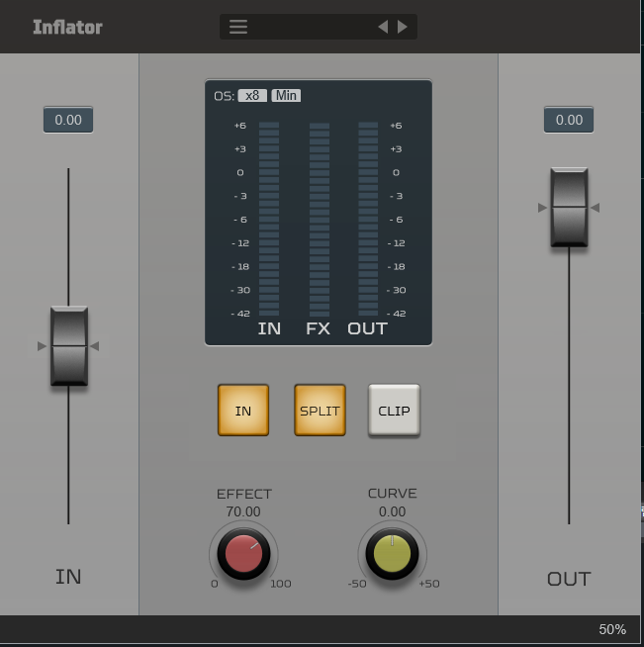The height and width of the screenshot is (647, 644).
Task: Edit the output gain value field
Action: (569, 120)
